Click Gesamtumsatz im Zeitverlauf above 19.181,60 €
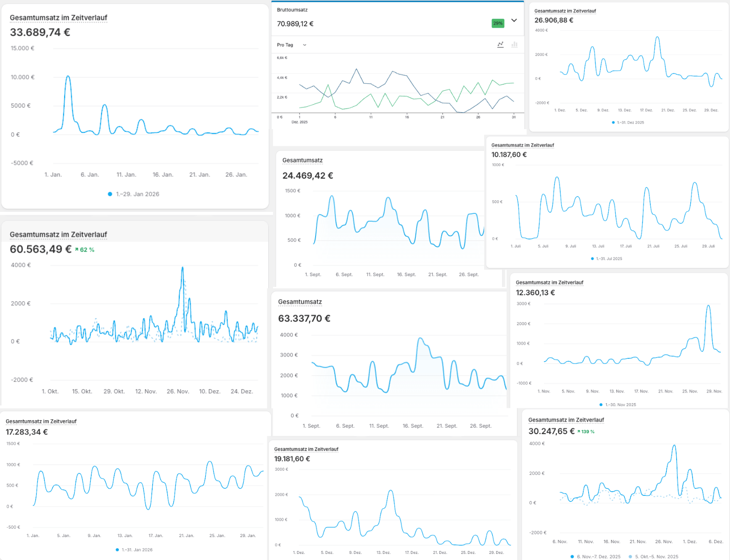Image resolution: width=730 pixels, height=560 pixels. point(306,449)
